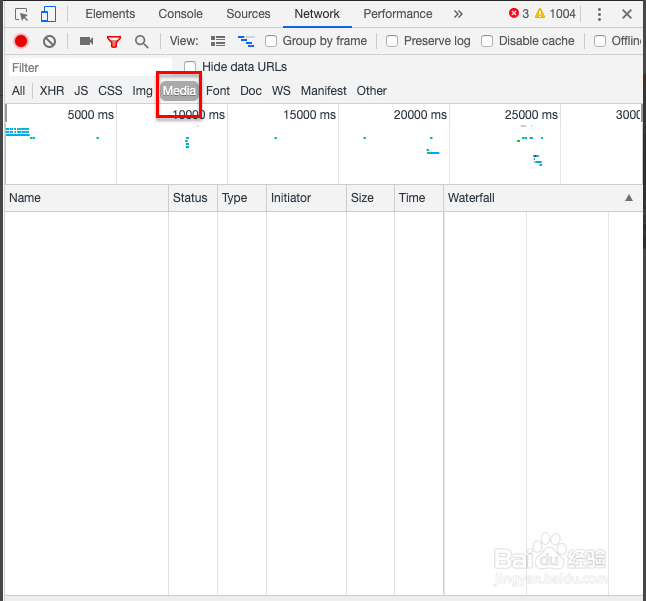Screen dimensions: 646x601
Task: Close the DevTools panel
Action: pyautogui.click(x=627, y=14)
